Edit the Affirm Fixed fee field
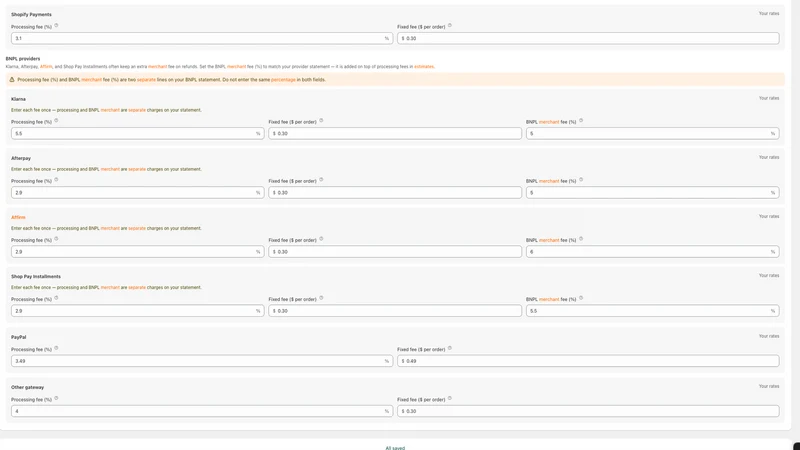Image resolution: width=800 pixels, height=450 pixels. tap(395, 252)
